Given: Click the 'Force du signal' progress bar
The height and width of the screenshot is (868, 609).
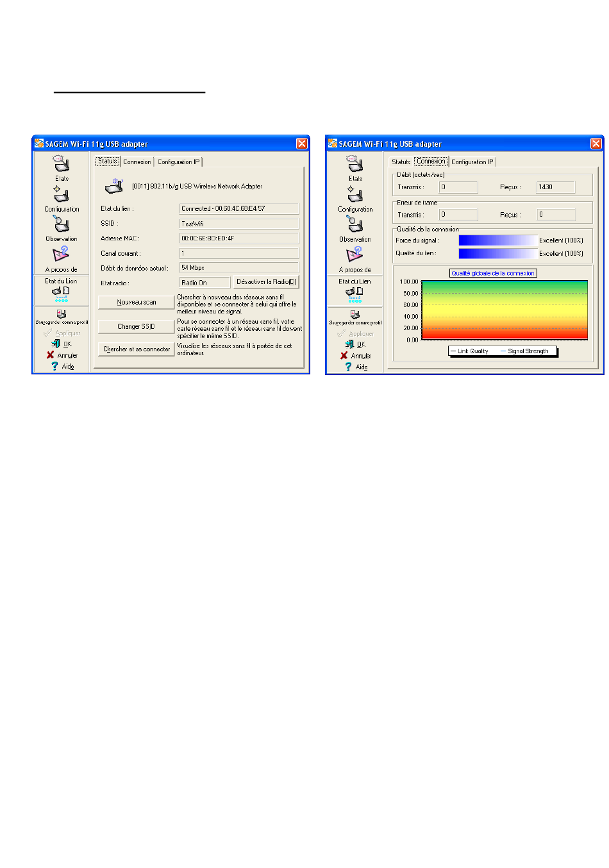Looking at the screenshot, I should tap(497, 240).
